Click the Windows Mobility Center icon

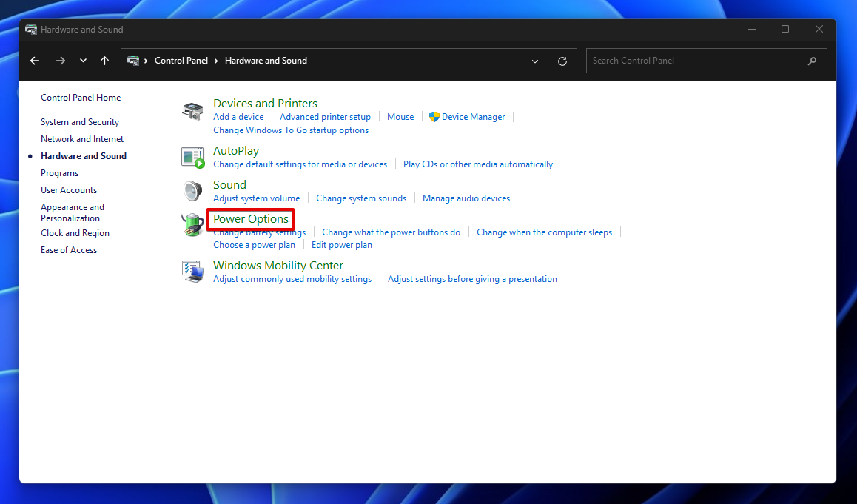tap(192, 272)
